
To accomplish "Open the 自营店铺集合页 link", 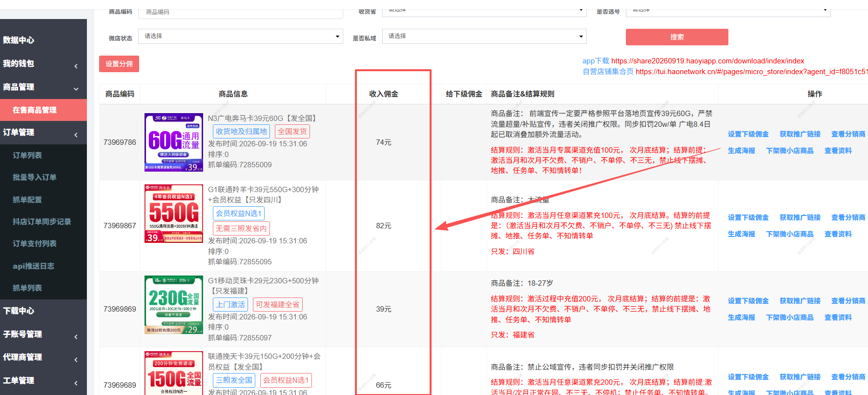I will point(752,72).
